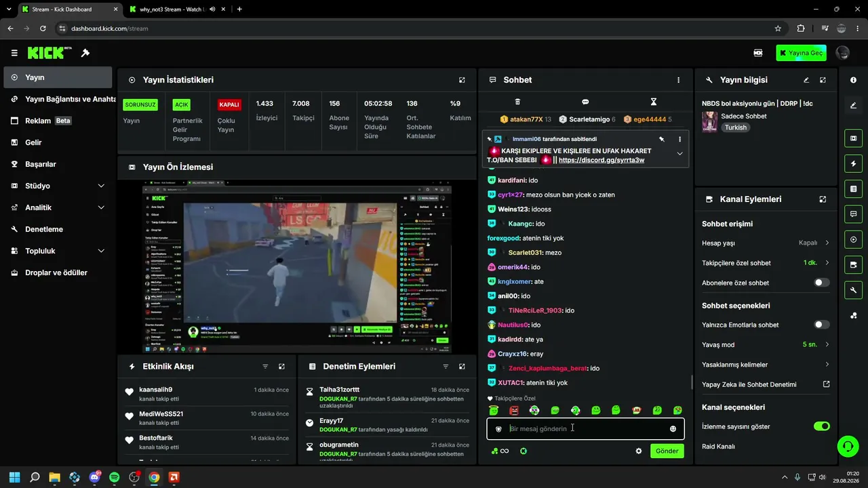Click the Gönder send button
The image size is (868, 488).
pyautogui.click(x=667, y=451)
